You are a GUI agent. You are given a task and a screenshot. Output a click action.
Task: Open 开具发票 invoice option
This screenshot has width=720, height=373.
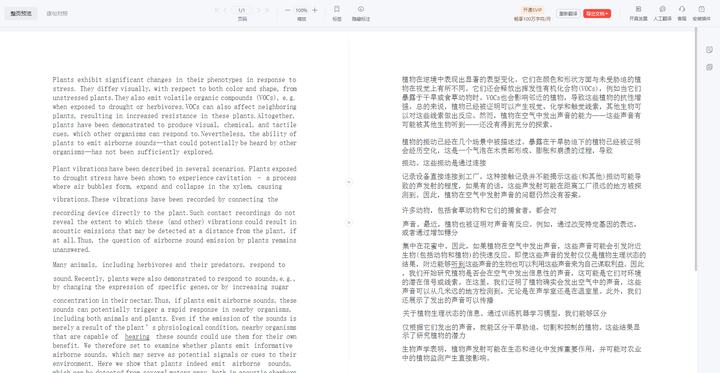638,13
